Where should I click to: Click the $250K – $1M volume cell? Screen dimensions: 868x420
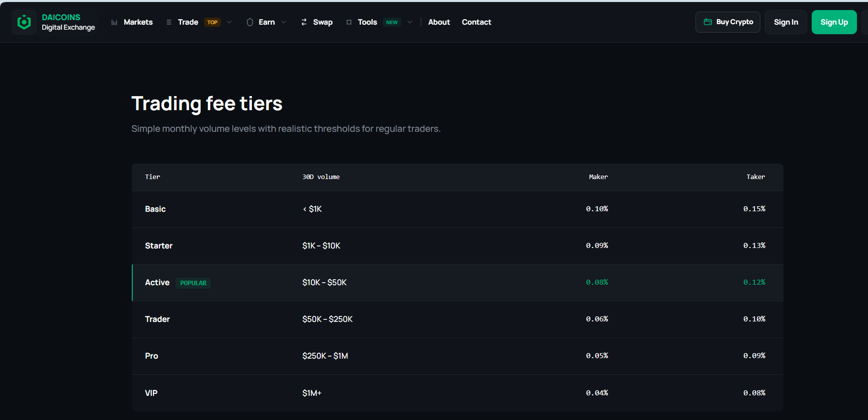point(325,356)
